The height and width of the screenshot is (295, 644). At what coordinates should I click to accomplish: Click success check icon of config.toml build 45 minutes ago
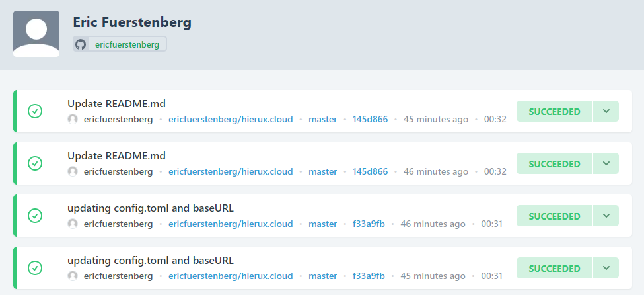click(35, 268)
